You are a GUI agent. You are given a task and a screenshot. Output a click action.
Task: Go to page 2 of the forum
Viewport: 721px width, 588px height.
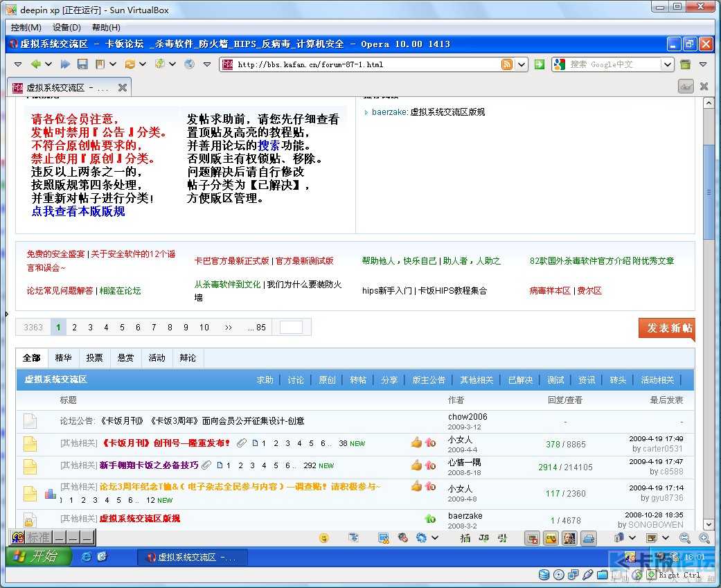(x=74, y=328)
